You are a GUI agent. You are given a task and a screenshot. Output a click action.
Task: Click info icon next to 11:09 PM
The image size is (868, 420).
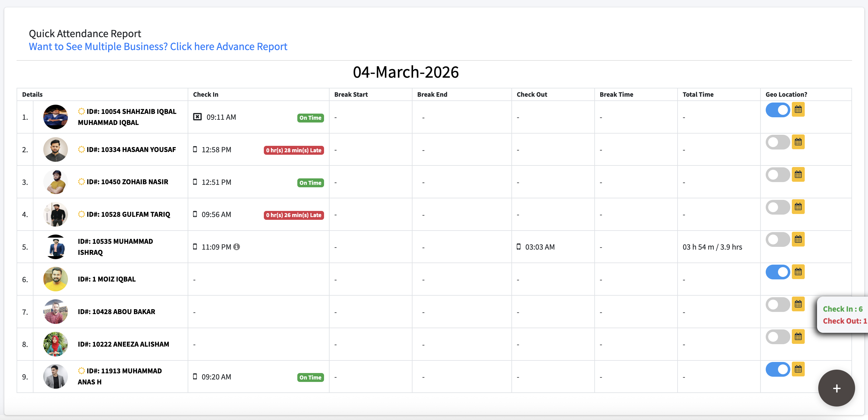(237, 247)
